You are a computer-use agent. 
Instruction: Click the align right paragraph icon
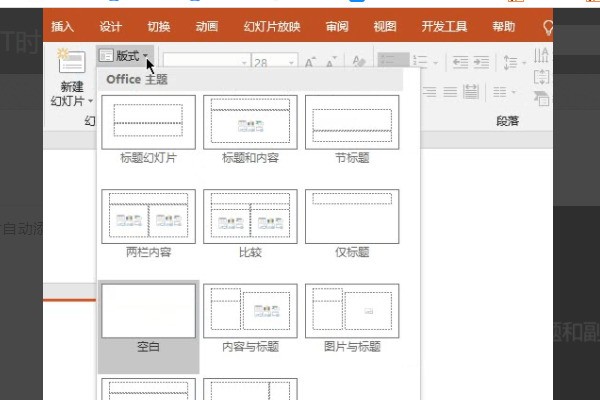point(429,92)
